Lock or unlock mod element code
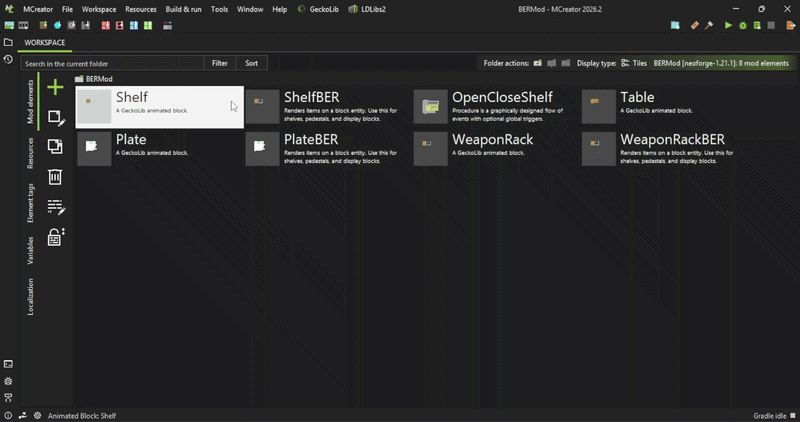The width and height of the screenshot is (800, 422). click(56, 237)
